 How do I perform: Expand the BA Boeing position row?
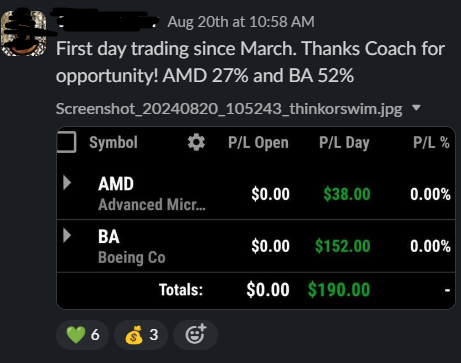[x=67, y=236]
